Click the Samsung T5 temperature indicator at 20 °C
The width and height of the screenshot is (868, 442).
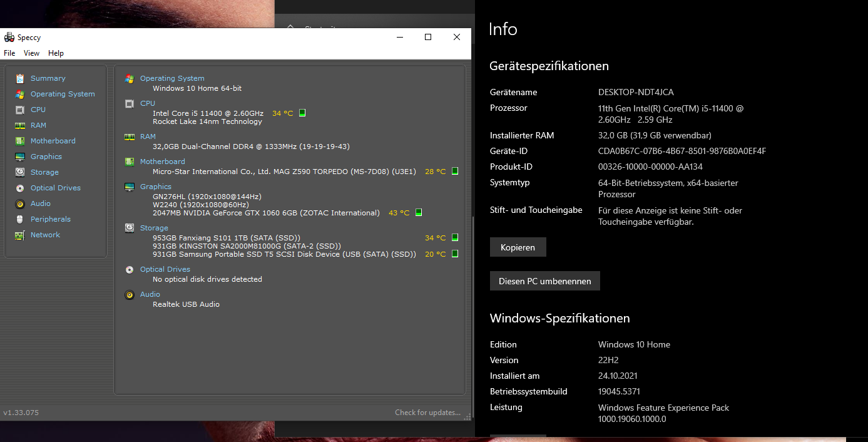[x=455, y=254]
